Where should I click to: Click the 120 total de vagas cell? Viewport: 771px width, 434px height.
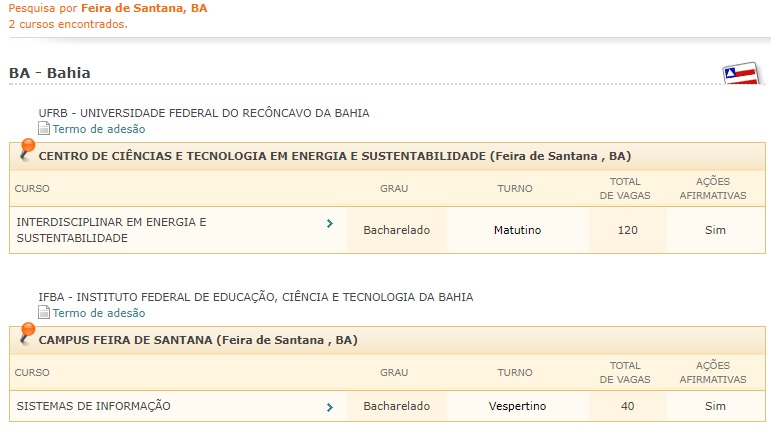(627, 230)
